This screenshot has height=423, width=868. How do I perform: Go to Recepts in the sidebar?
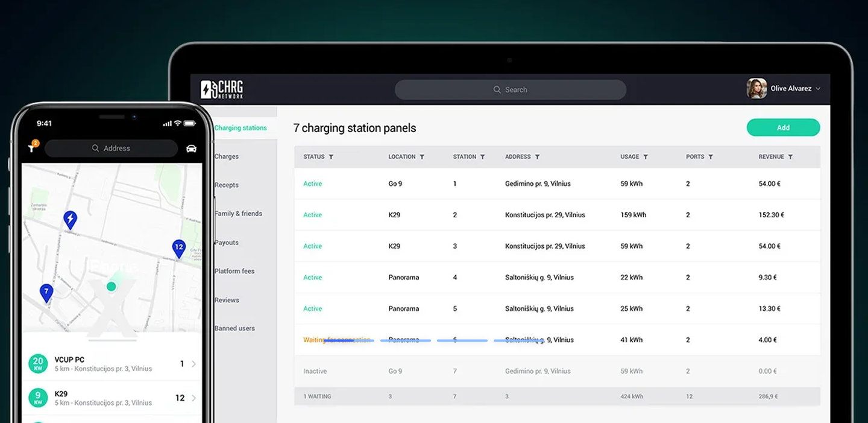[x=227, y=185]
